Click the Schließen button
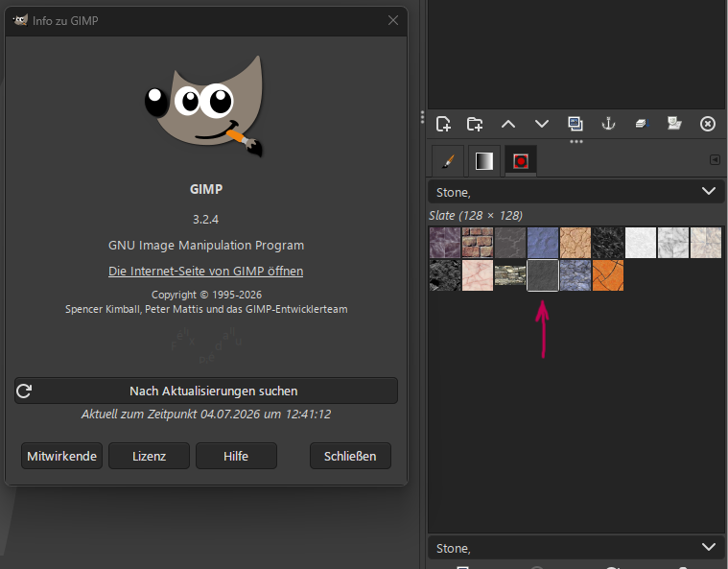The height and width of the screenshot is (569, 728). [350, 456]
